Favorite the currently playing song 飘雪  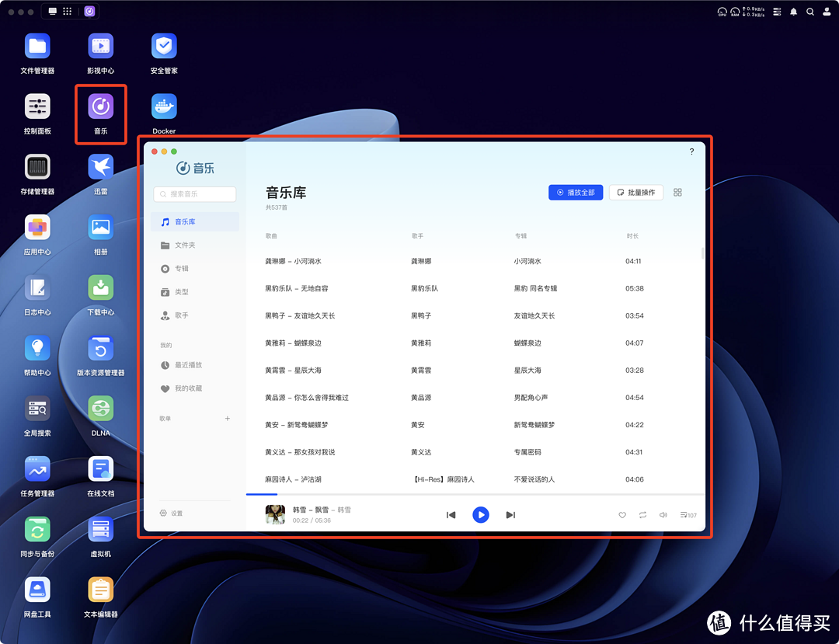pos(621,514)
